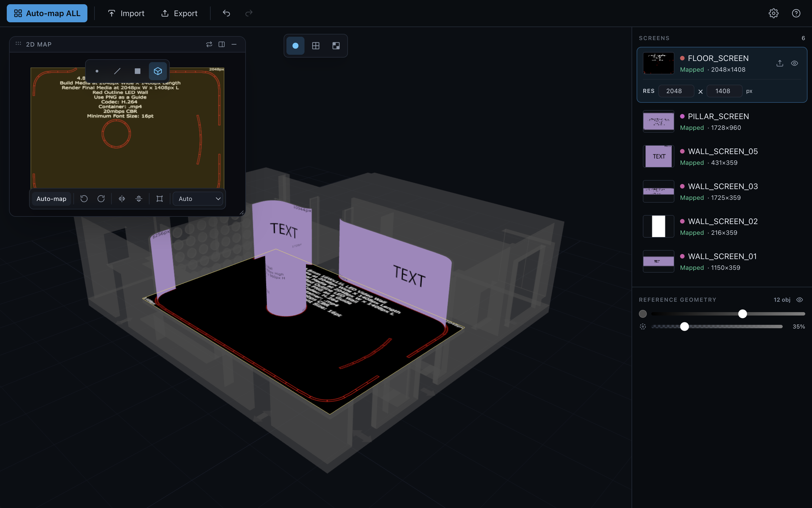Select the filled square tool
The width and height of the screenshot is (812, 508).
(x=138, y=71)
